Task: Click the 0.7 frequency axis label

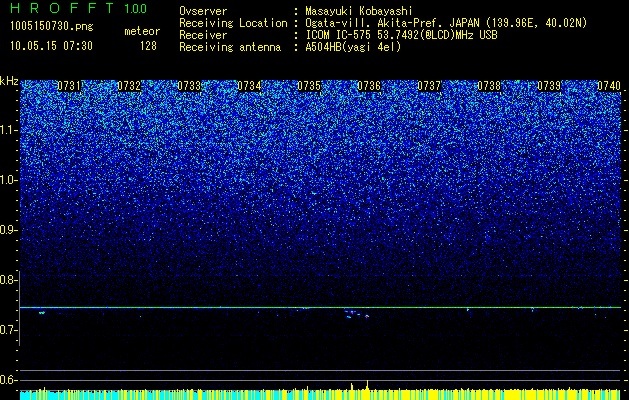Action: point(8,330)
